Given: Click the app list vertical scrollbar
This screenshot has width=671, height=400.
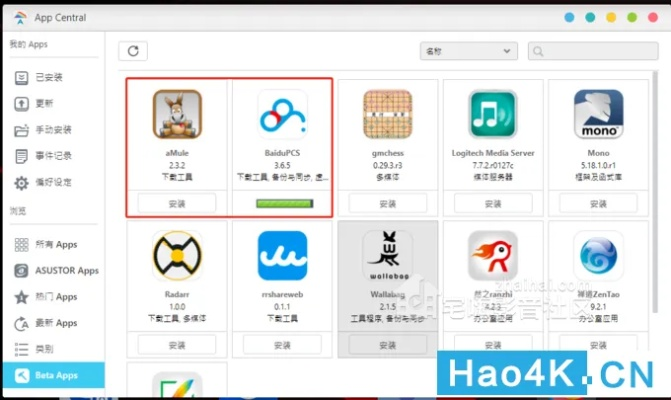Looking at the screenshot, I should coord(655,192).
